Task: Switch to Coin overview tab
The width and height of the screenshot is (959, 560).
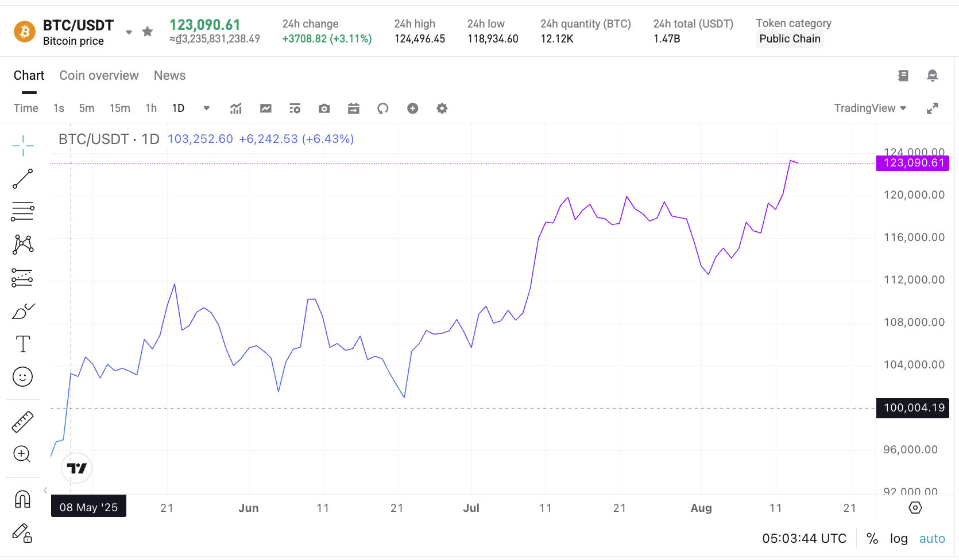Action: pyautogui.click(x=99, y=76)
